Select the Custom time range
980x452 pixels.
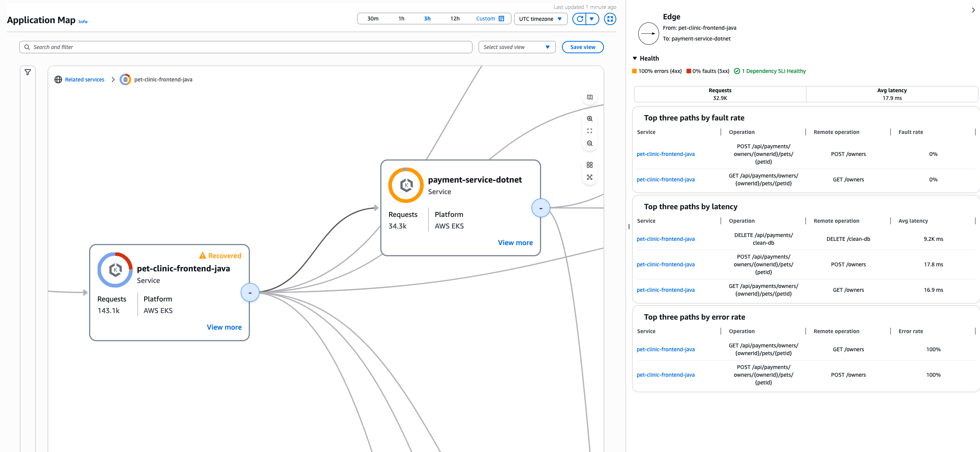(x=485, y=18)
